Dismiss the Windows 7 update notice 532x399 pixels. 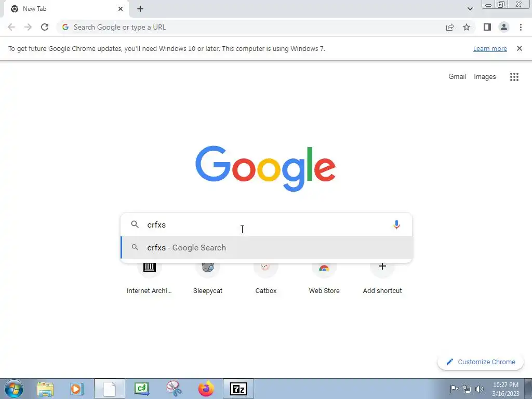519,48
